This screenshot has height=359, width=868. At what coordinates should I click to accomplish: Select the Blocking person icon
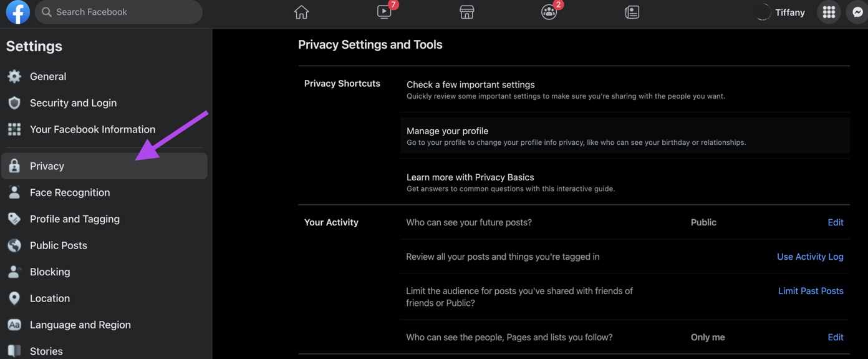(14, 272)
